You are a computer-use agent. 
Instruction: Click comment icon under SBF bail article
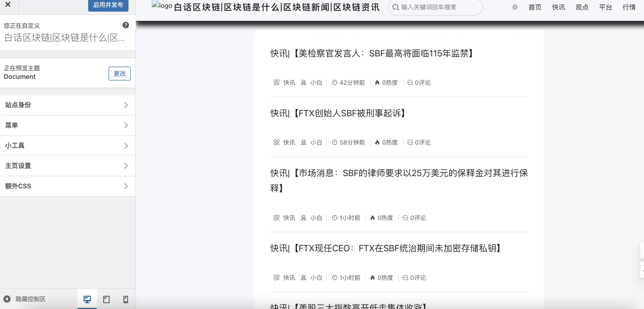pos(405,218)
